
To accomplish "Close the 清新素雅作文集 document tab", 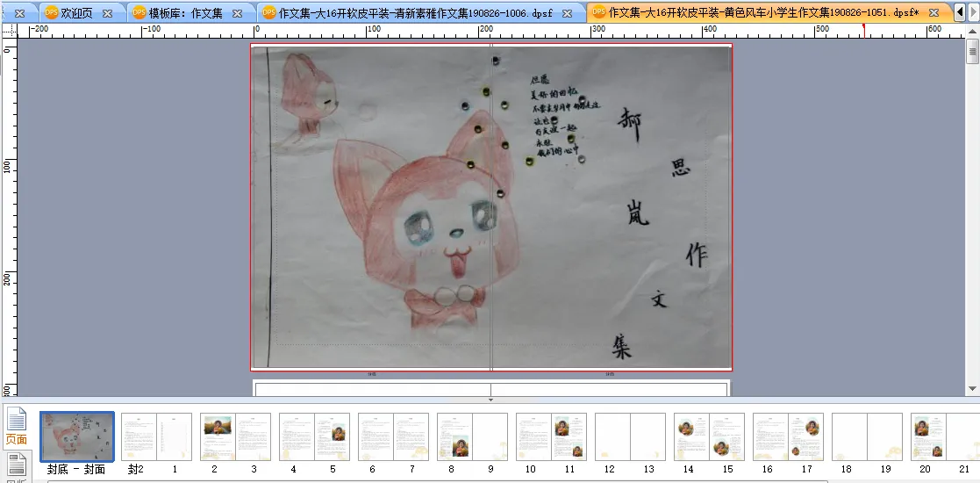I will point(568,13).
